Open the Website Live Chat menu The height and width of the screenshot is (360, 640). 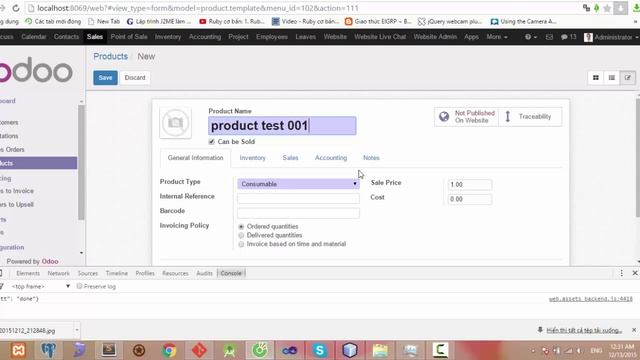(x=380, y=37)
